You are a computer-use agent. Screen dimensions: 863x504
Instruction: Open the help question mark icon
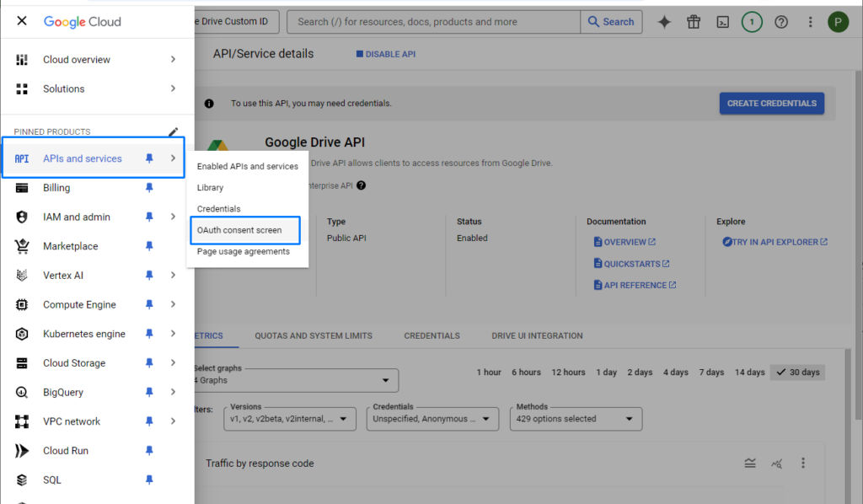tap(781, 22)
